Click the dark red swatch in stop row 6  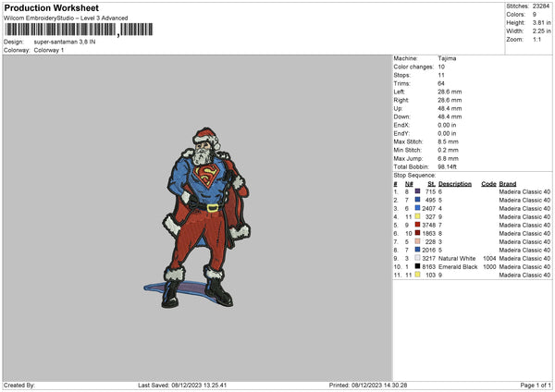pos(417,233)
